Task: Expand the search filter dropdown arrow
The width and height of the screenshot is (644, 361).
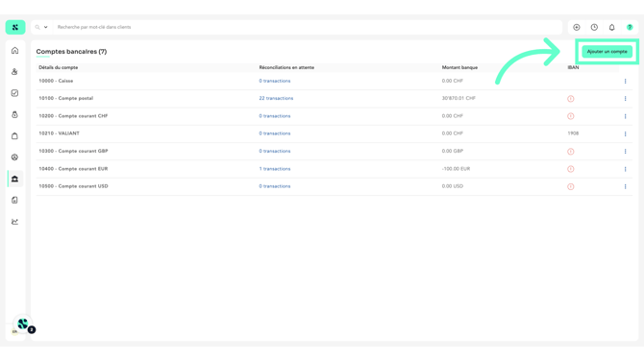Action: pos(45,27)
